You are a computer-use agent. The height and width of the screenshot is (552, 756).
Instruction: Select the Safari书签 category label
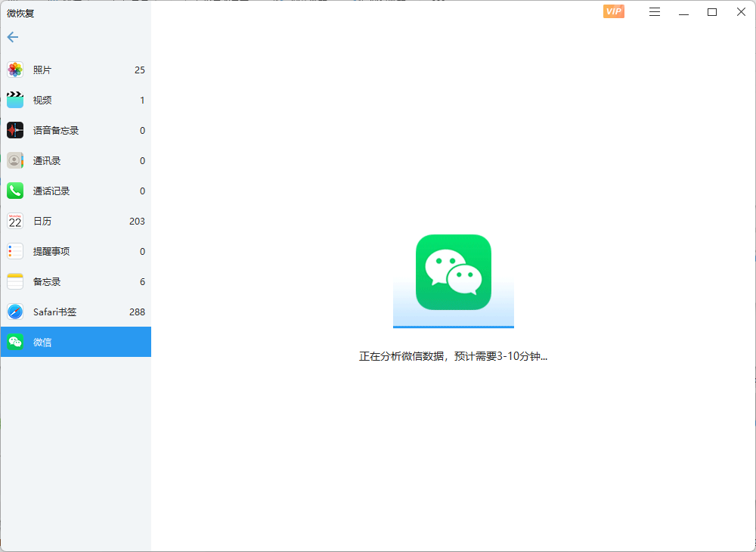click(x=54, y=312)
